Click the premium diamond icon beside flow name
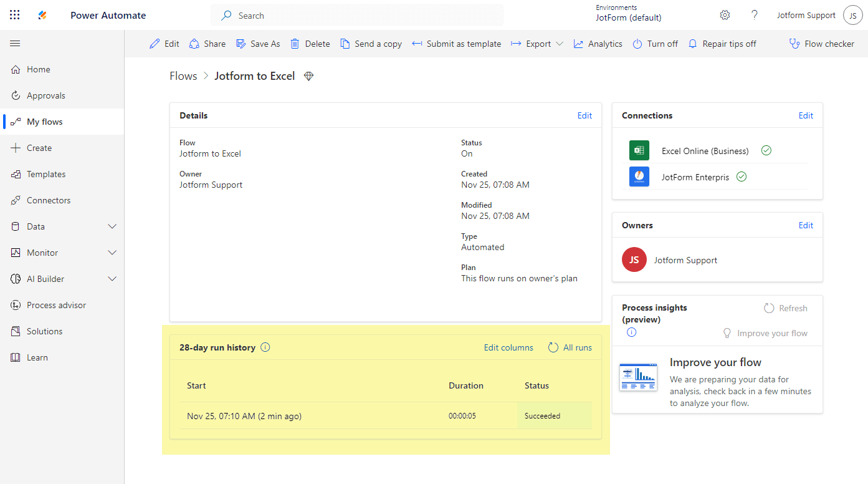This screenshot has height=484, width=868. (x=308, y=76)
